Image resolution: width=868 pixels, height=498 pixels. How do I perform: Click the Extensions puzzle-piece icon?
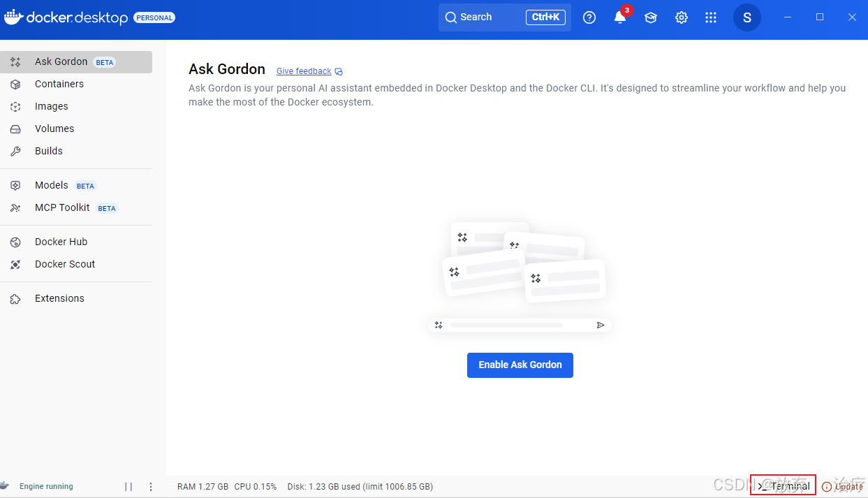pos(15,298)
